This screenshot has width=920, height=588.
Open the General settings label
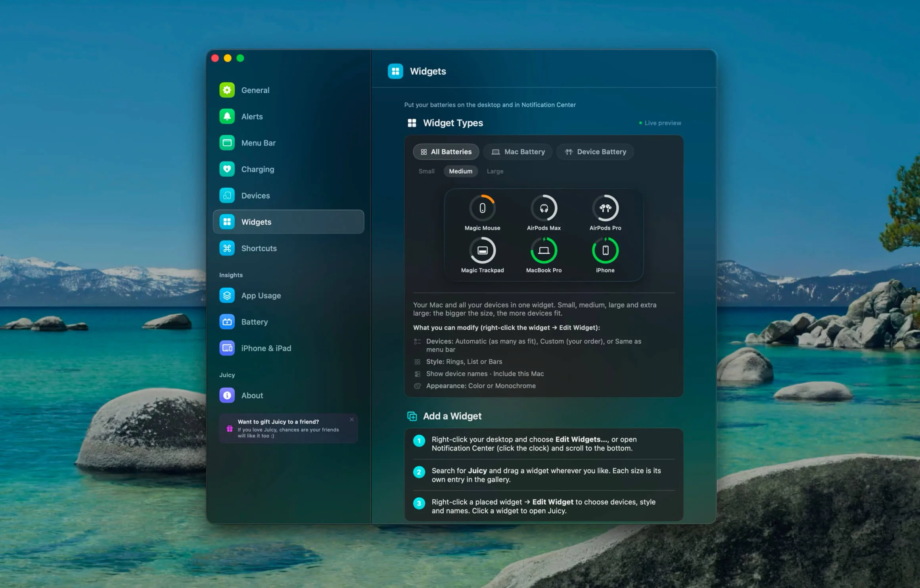[x=255, y=90]
